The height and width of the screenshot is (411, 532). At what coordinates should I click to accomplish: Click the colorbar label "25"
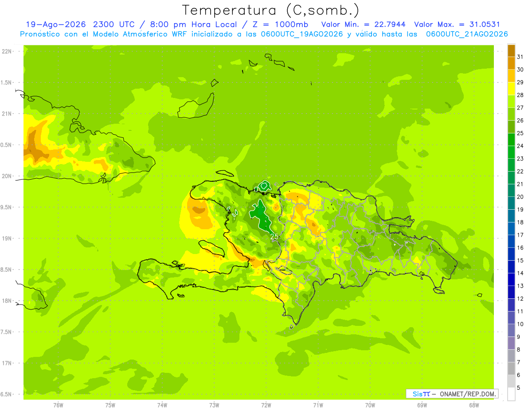520,133
